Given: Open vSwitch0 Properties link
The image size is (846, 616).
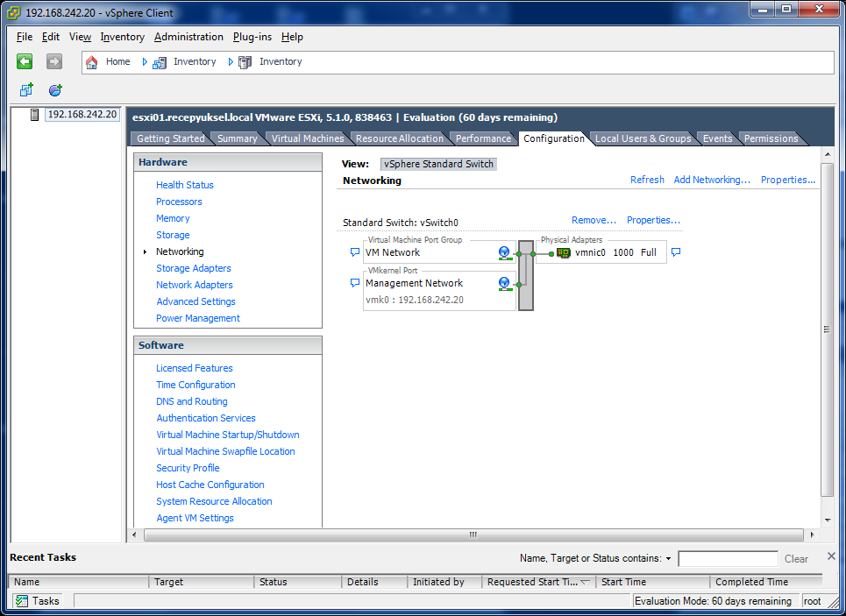Looking at the screenshot, I should pyautogui.click(x=653, y=220).
